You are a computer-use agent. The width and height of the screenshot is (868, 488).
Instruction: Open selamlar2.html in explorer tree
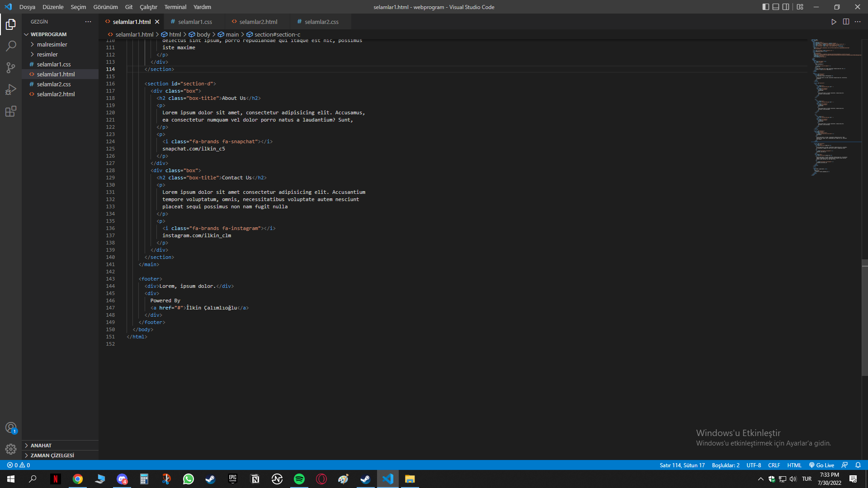pyautogui.click(x=60, y=94)
